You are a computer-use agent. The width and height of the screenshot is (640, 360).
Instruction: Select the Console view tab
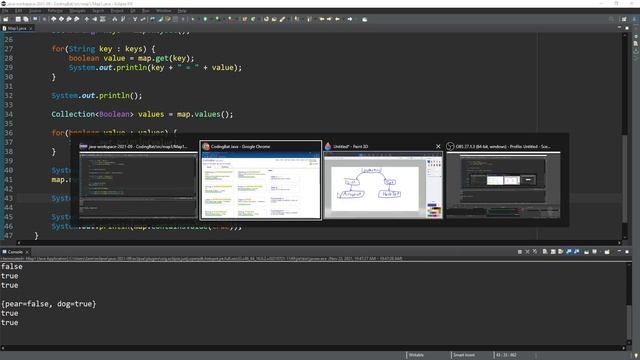click(x=15, y=252)
